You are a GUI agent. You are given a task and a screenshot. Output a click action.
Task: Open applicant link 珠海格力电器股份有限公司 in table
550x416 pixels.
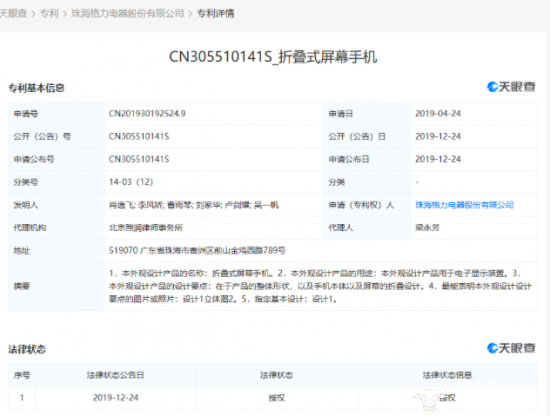pyautogui.click(x=464, y=205)
